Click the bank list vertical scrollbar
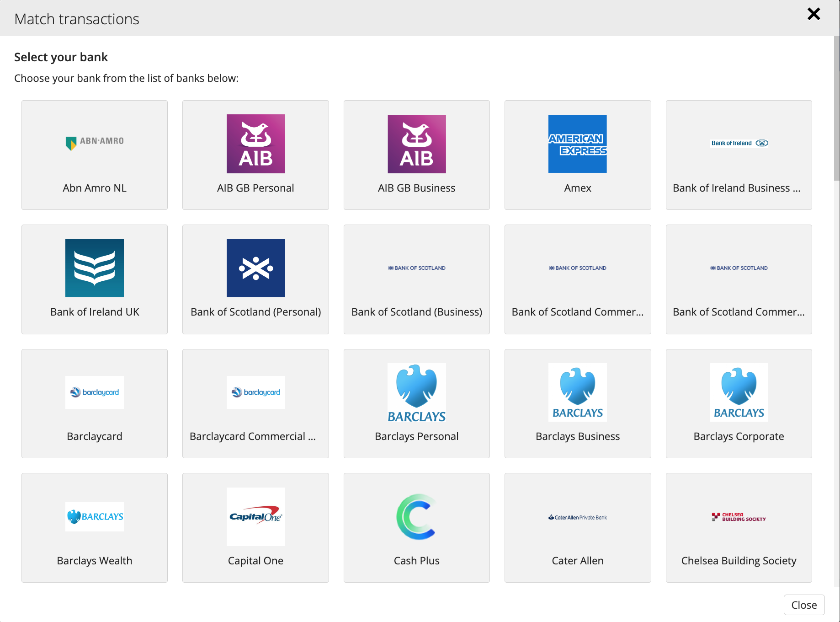The image size is (840, 622). 837,109
